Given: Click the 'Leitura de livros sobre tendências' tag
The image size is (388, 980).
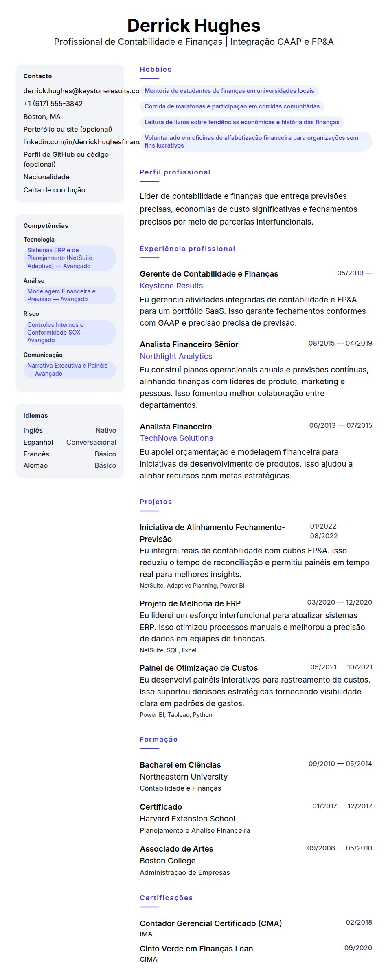Looking at the screenshot, I should tap(242, 122).
